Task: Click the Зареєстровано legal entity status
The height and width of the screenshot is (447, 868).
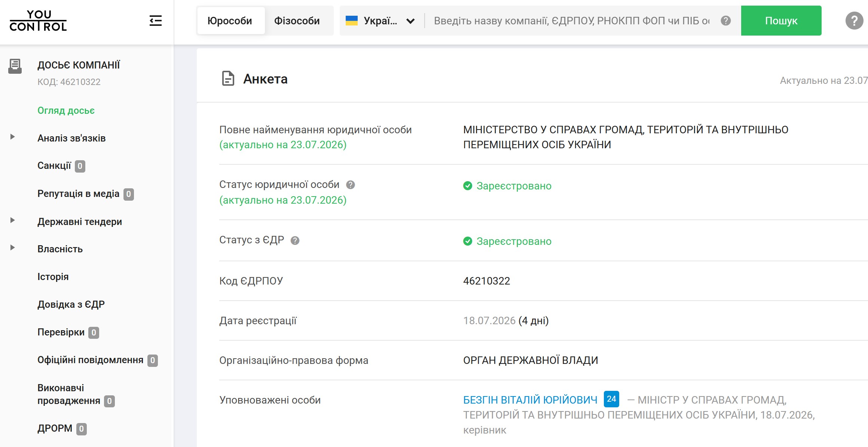Action: [514, 186]
